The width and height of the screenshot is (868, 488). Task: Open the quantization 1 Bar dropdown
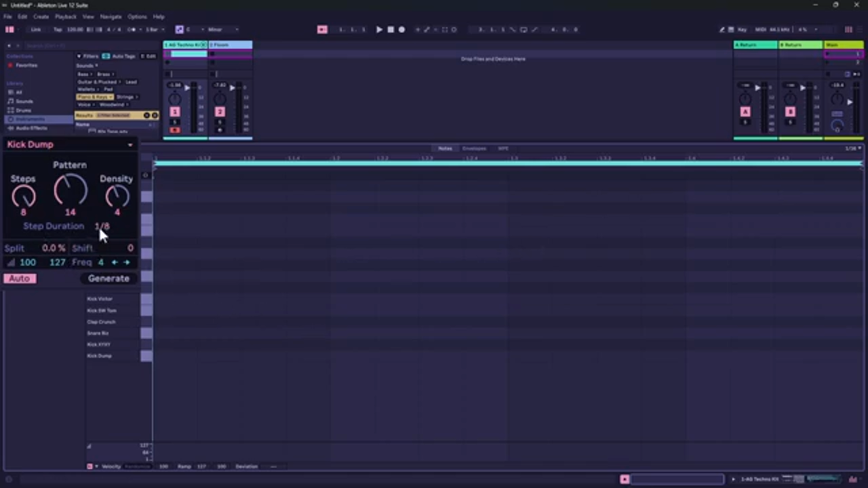click(x=155, y=29)
